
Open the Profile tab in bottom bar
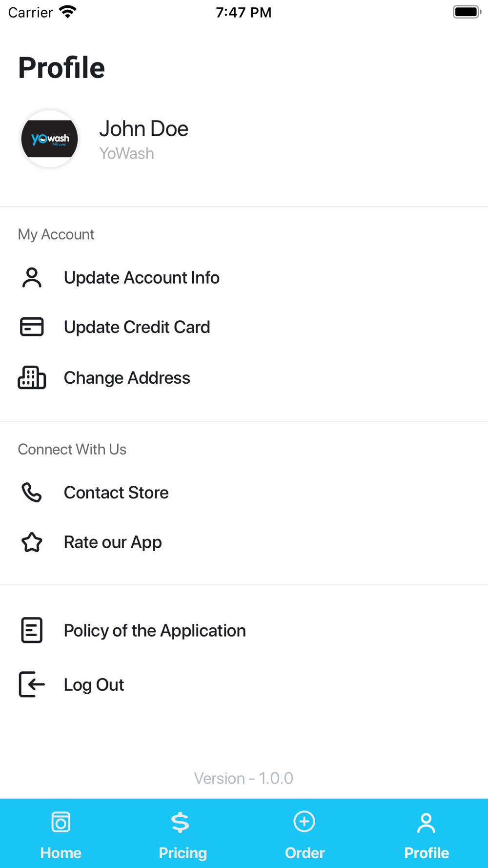click(x=427, y=833)
